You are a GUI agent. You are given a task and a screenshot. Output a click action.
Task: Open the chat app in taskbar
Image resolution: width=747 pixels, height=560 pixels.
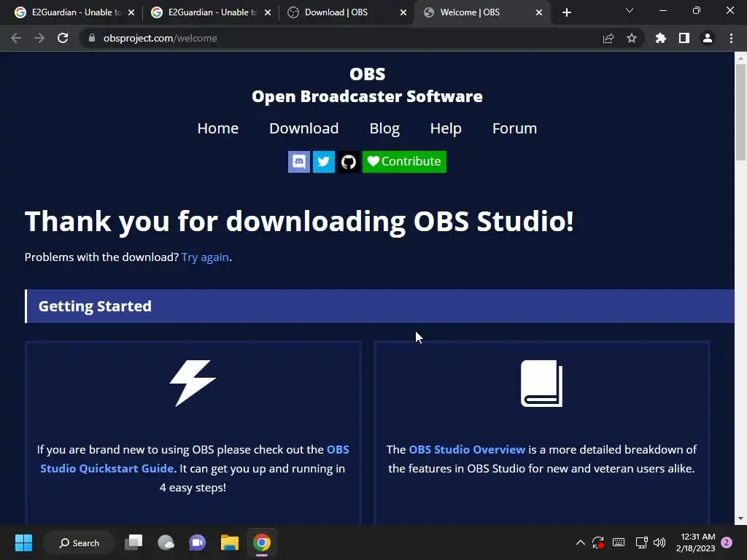(x=197, y=542)
